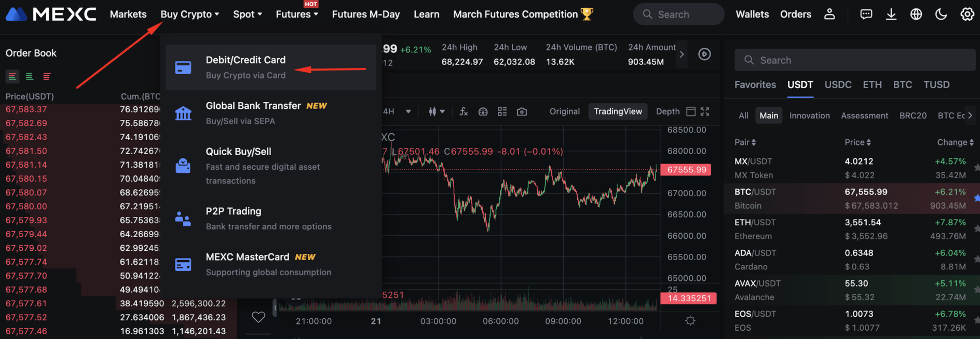Viewport: 980px width, 339px height.
Task: Take a chart snapshot with the camera icon
Action: [521, 111]
